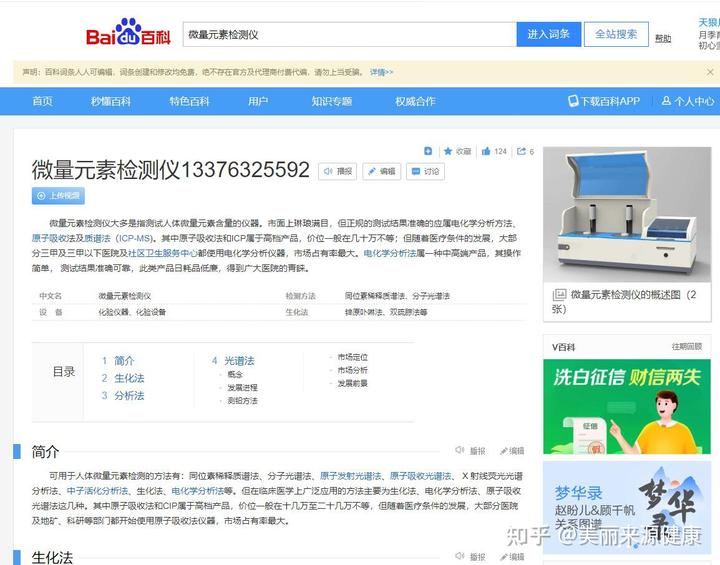Go to the 首页 nav tab
The width and height of the screenshot is (720, 565).
pos(42,101)
